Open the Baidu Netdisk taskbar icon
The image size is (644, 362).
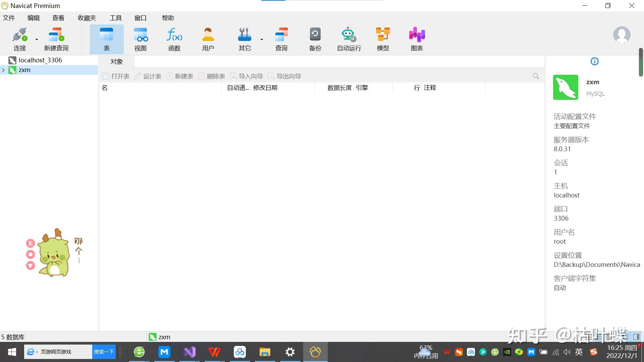240,352
